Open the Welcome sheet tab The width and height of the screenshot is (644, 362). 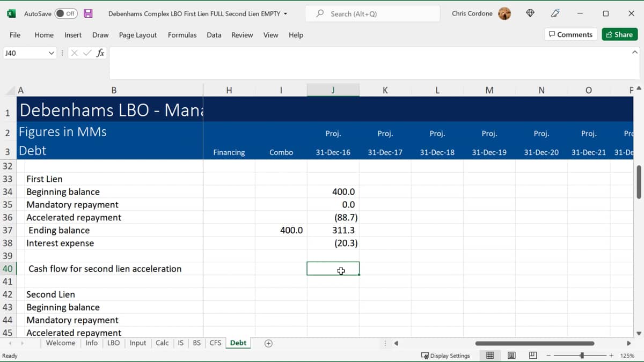[60, 343]
